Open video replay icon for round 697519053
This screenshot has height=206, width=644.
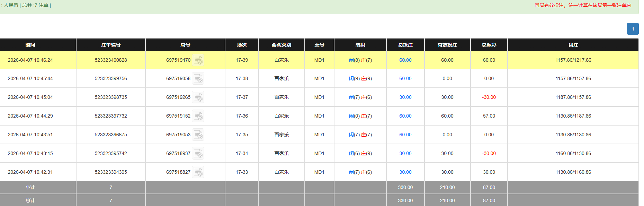tap(198, 135)
